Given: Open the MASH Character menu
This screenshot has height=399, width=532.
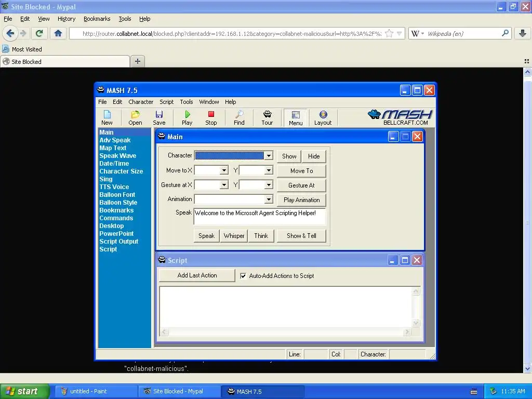Looking at the screenshot, I should coord(141,102).
